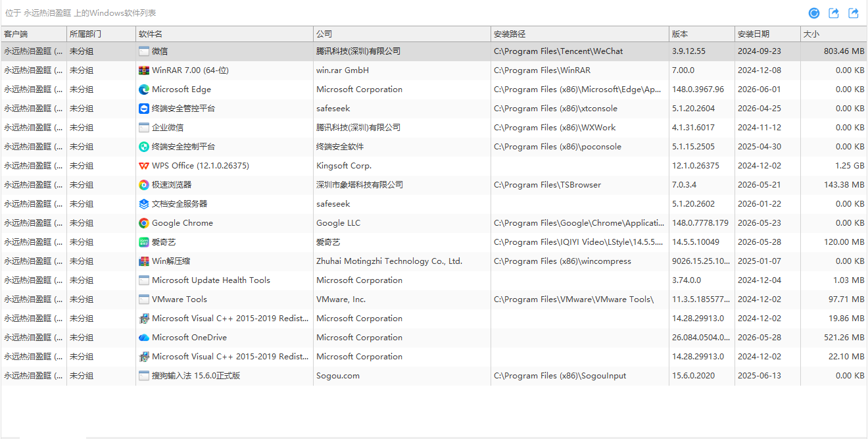Click the install date 2024-09-23

coord(759,51)
